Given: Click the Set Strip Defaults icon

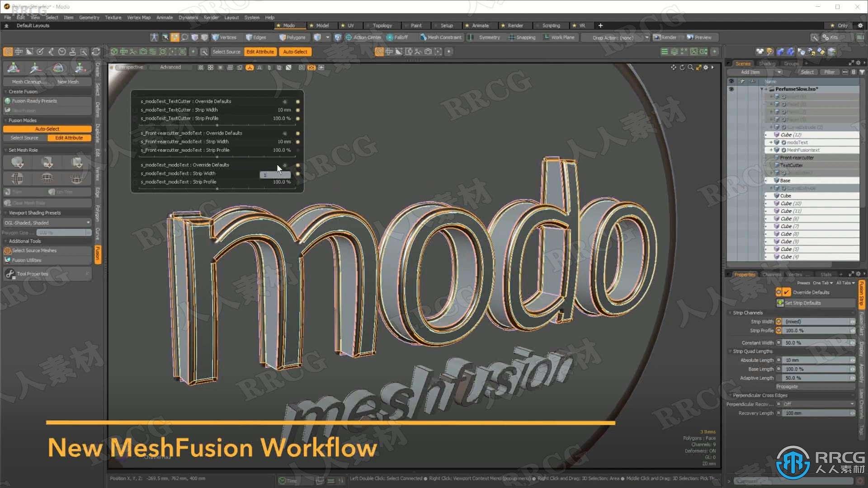Looking at the screenshot, I should (780, 303).
